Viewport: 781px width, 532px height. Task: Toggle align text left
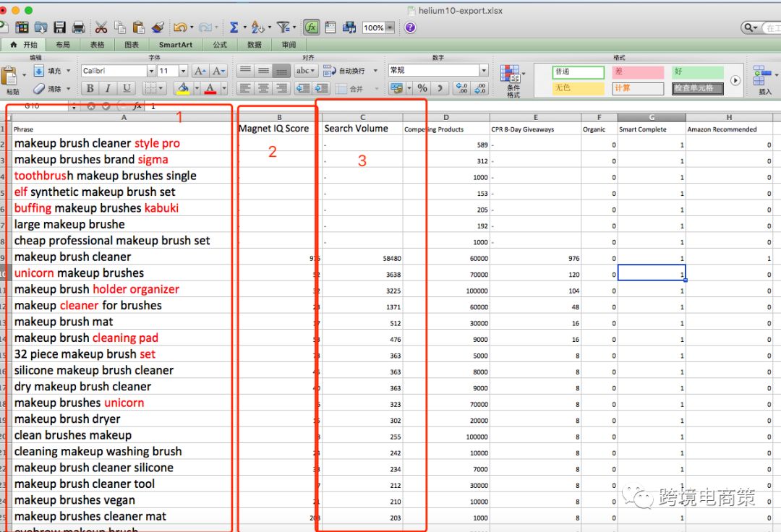point(244,89)
